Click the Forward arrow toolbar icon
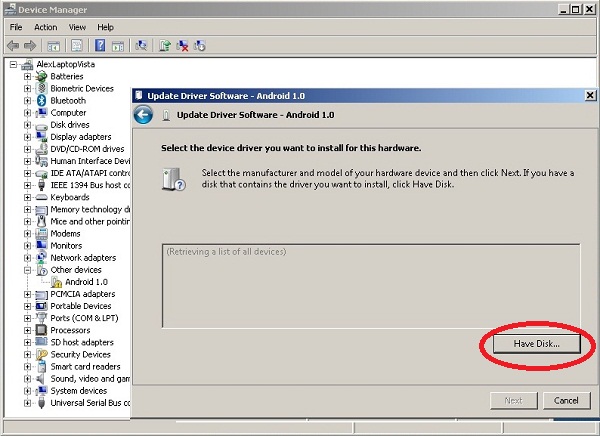600x436 pixels. coord(30,46)
